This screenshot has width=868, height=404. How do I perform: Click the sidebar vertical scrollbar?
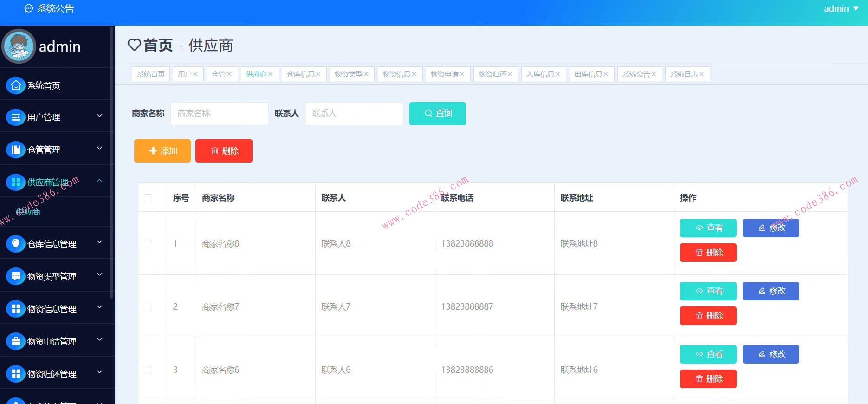pyautogui.click(x=112, y=163)
